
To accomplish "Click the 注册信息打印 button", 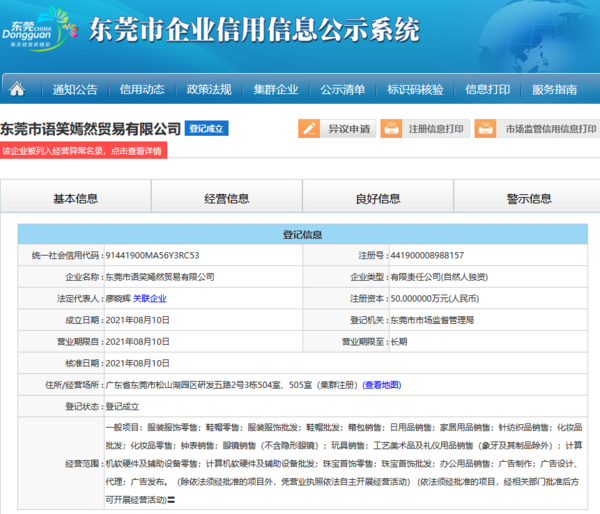I will pos(425,129).
